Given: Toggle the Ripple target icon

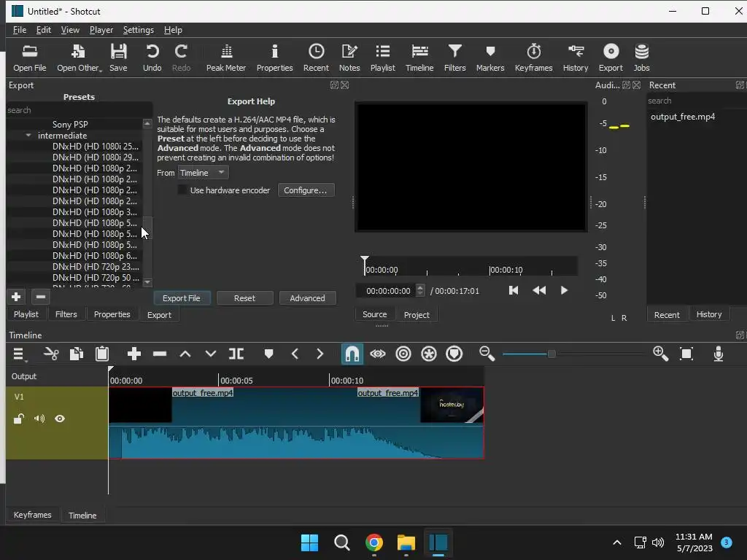Looking at the screenshot, I should point(403,354).
